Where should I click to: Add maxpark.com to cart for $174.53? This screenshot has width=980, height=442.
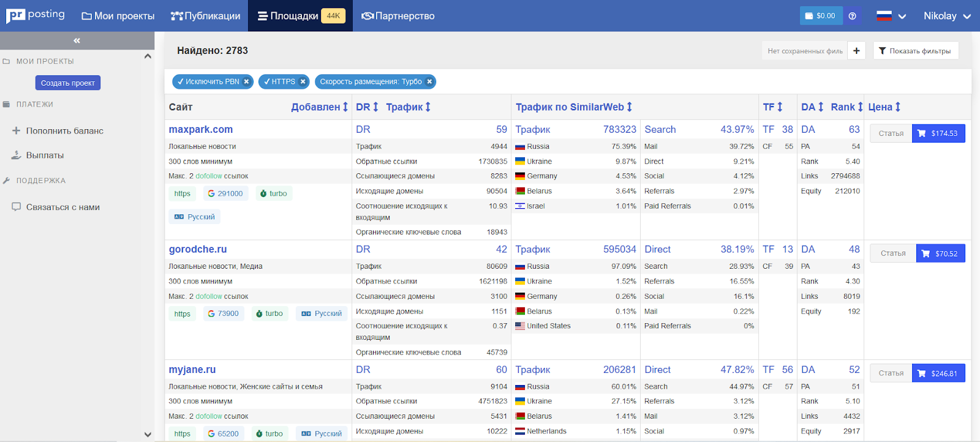click(x=938, y=133)
